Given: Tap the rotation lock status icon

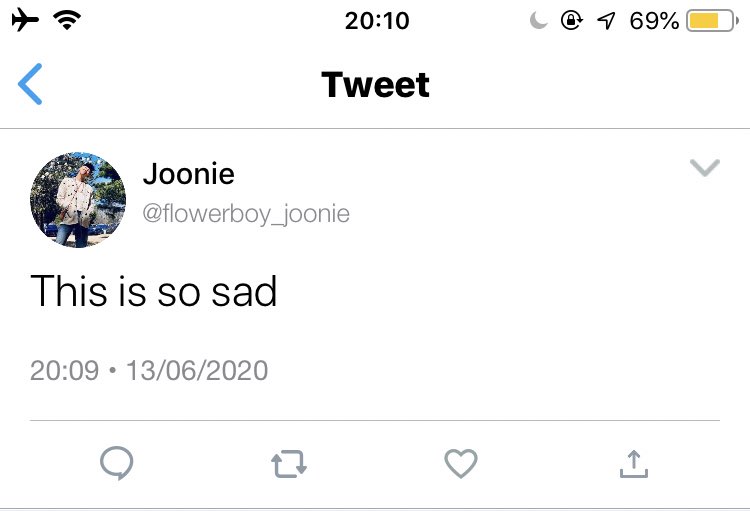Looking at the screenshot, I should tap(572, 21).
